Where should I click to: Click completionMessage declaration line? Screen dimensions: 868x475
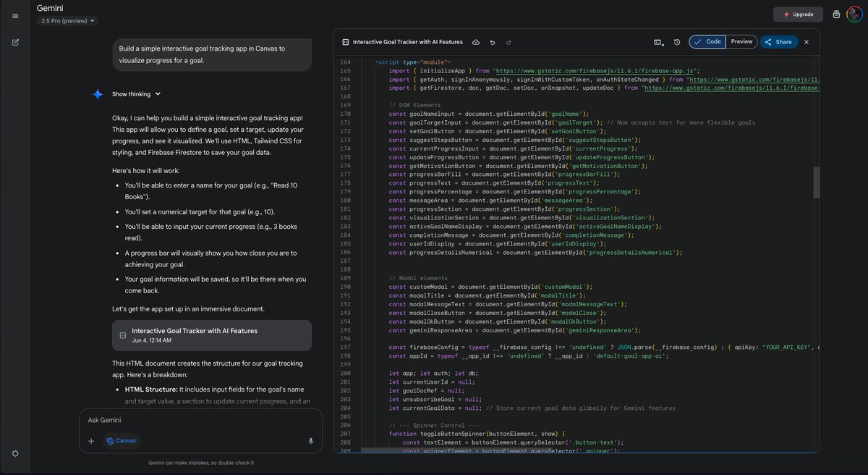(x=511, y=236)
